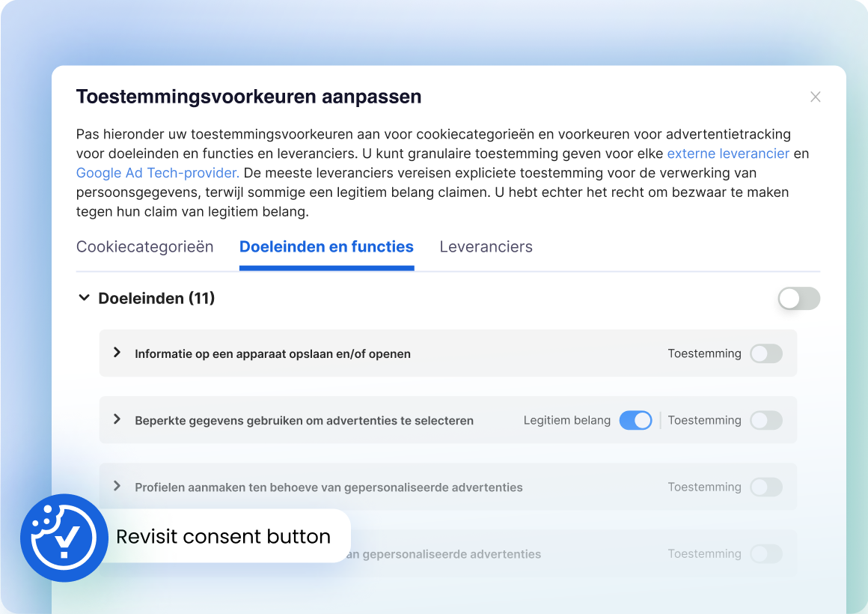Click the Profielen aanmaken gepersonaliseerde advertenties title
The width and height of the screenshot is (868, 614).
point(328,487)
